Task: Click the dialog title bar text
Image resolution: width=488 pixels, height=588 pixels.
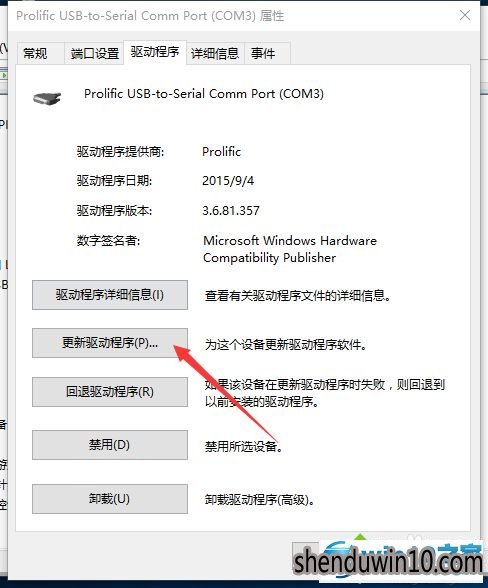Action: [150, 16]
